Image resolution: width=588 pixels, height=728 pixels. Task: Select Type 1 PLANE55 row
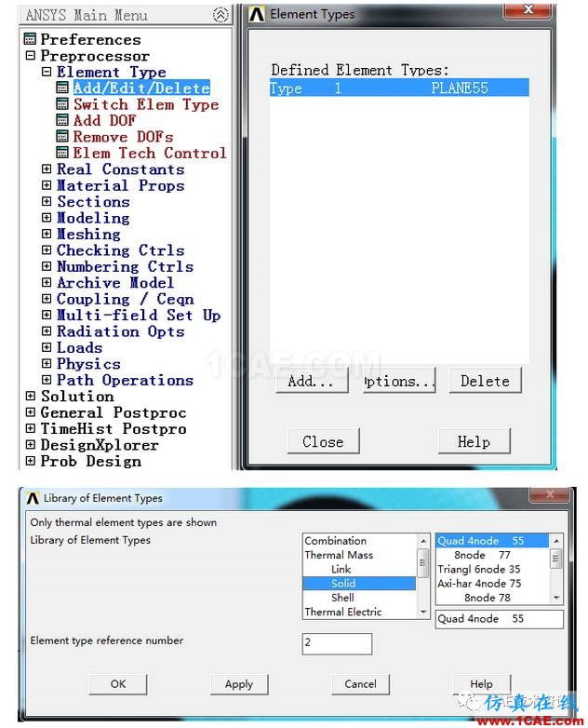click(x=399, y=88)
